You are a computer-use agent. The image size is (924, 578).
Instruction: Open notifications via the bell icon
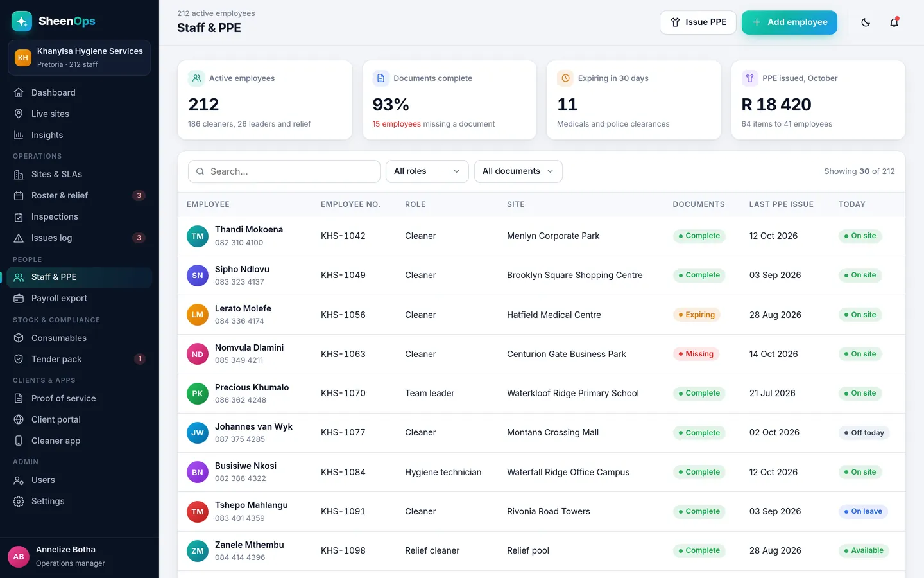point(894,22)
